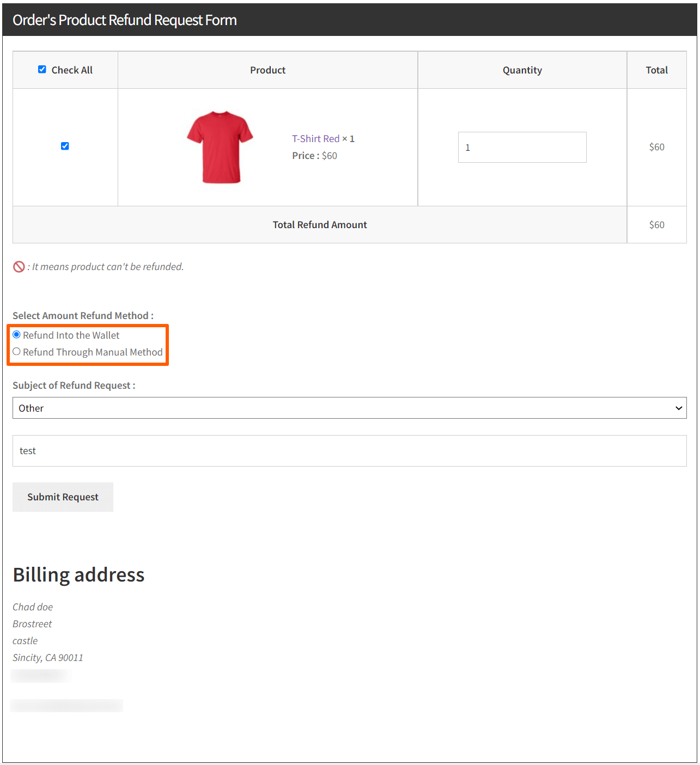Click the refund reason text field containing test

pyautogui.click(x=349, y=451)
